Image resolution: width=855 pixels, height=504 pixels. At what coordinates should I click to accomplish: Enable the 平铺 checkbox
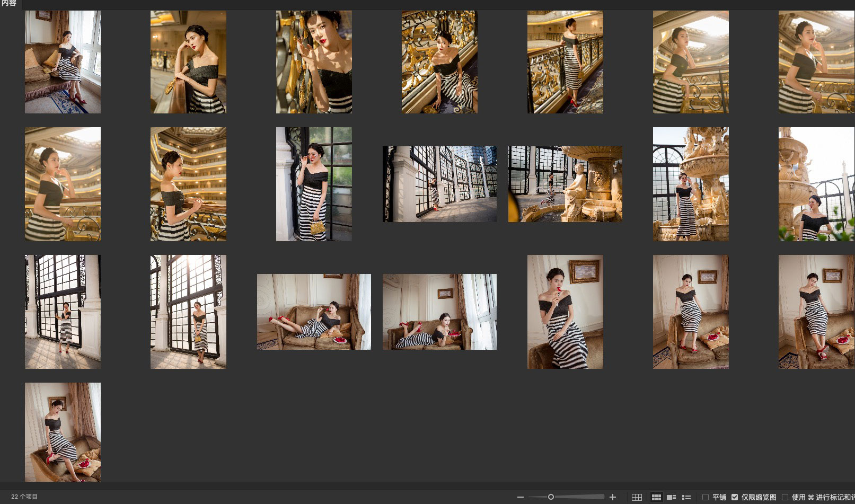(706, 497)
